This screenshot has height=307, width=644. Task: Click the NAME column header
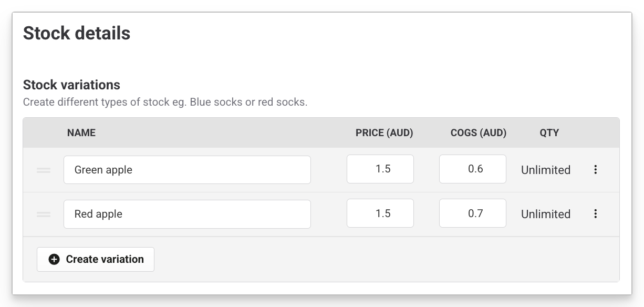[x=81, y=133]
